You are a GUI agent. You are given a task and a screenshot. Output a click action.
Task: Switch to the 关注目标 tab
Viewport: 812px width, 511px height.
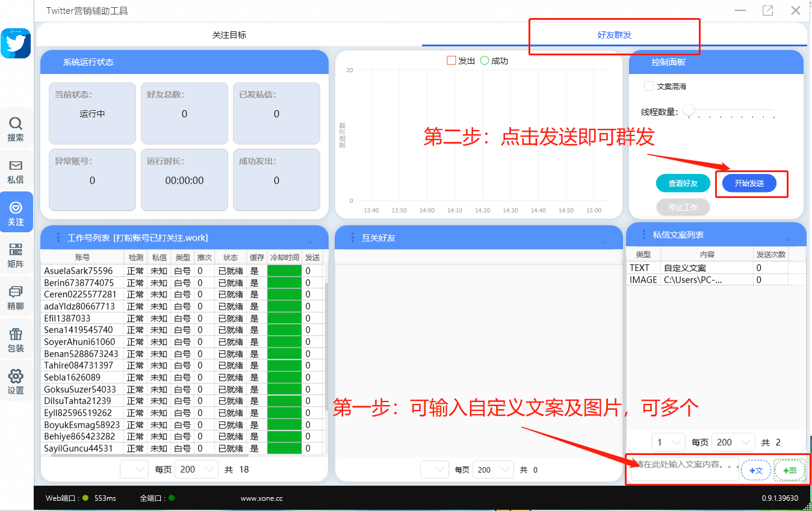tap(229, 35)
